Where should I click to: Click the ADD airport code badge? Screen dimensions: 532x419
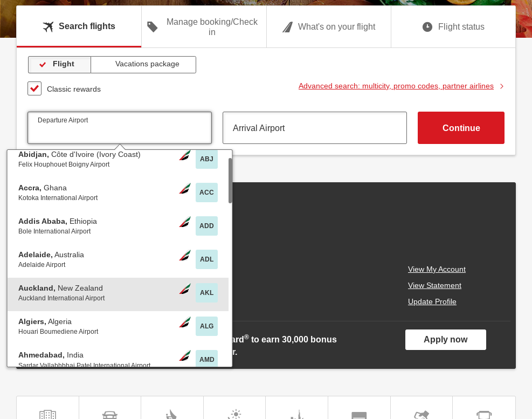pos(206,226)
